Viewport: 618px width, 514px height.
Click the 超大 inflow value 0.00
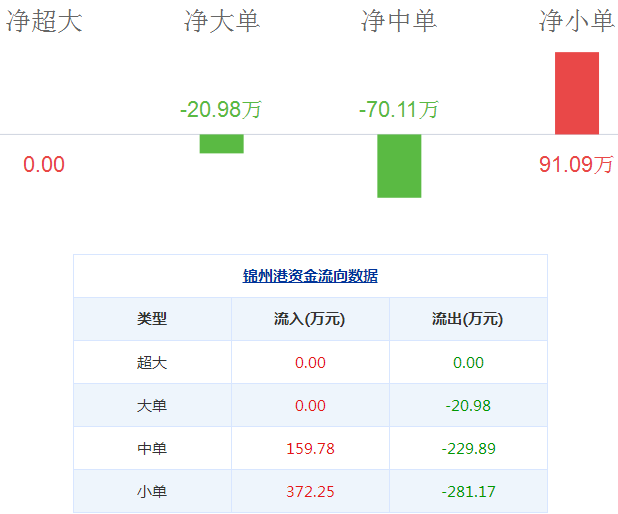click(311, 363)
